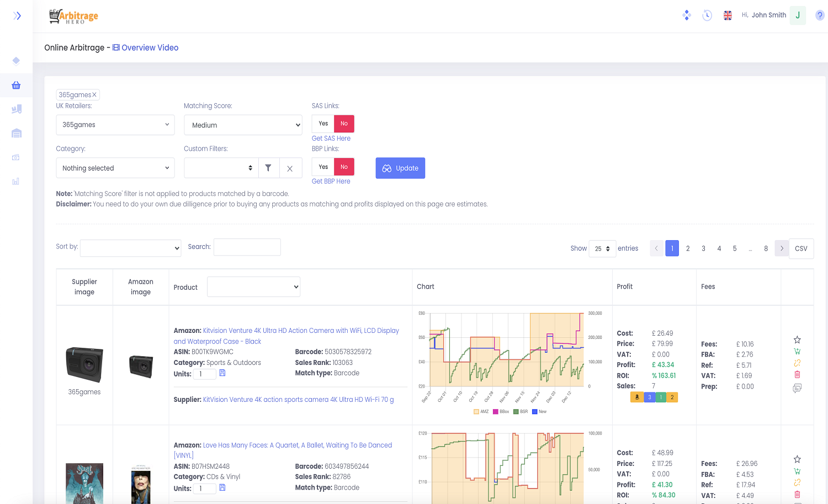This screenshot has height=504, width=828.
Task: Go to next results page arrow
Action: [x=782, y=248]
